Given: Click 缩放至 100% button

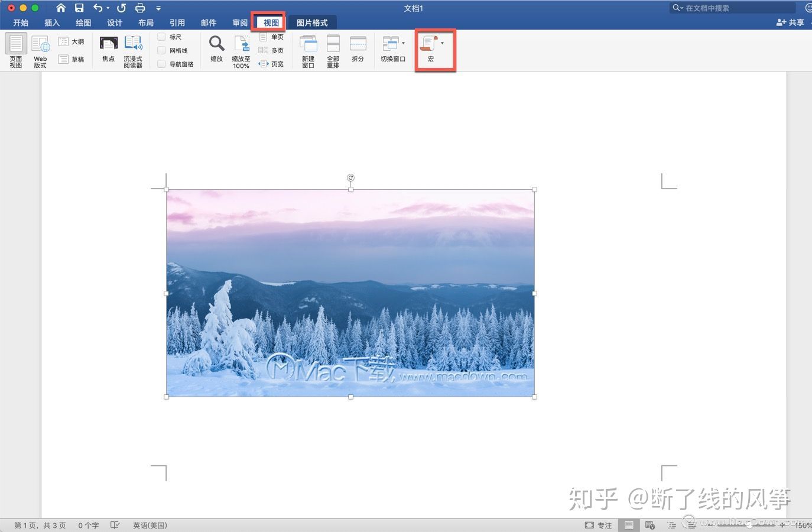Looking at the screenshot, I should coord(241,51).
